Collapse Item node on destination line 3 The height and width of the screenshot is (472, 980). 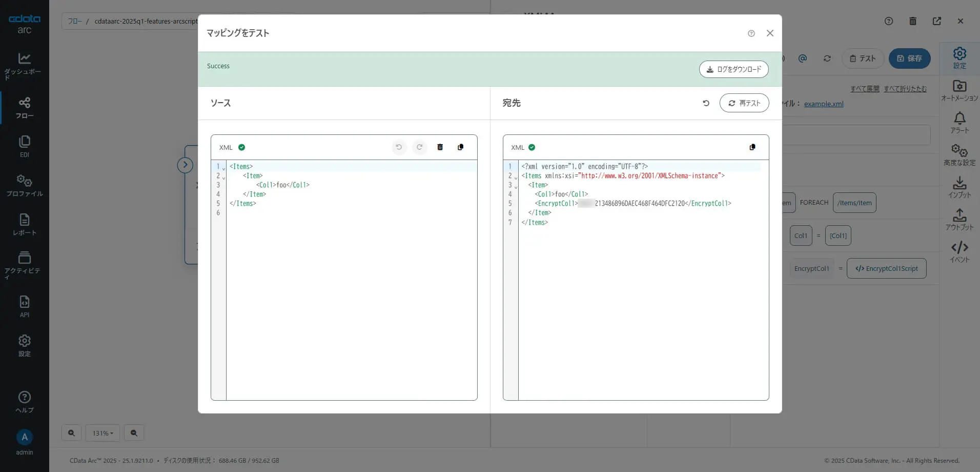[516, 187]
